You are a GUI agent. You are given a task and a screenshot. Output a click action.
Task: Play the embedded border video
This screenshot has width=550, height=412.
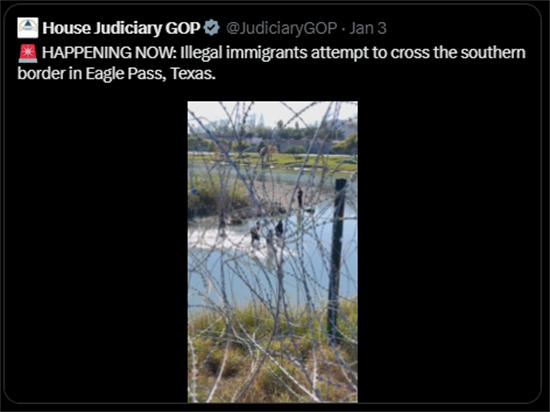(273, 252)
